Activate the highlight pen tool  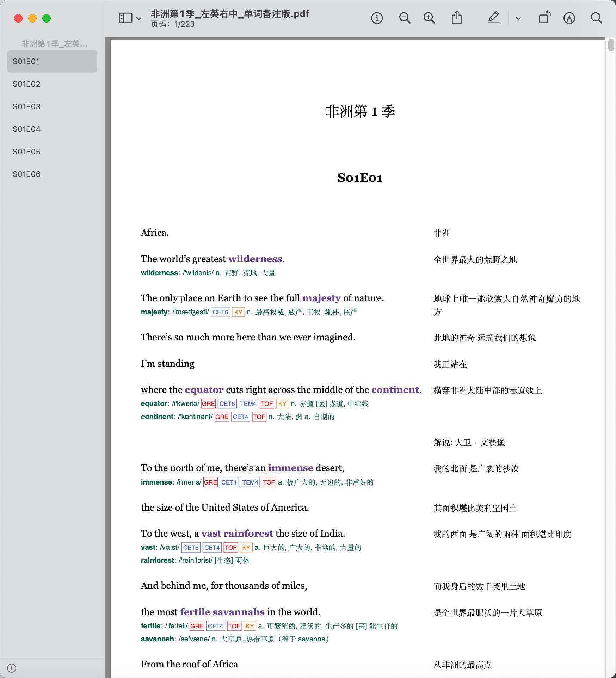point(494,18)
